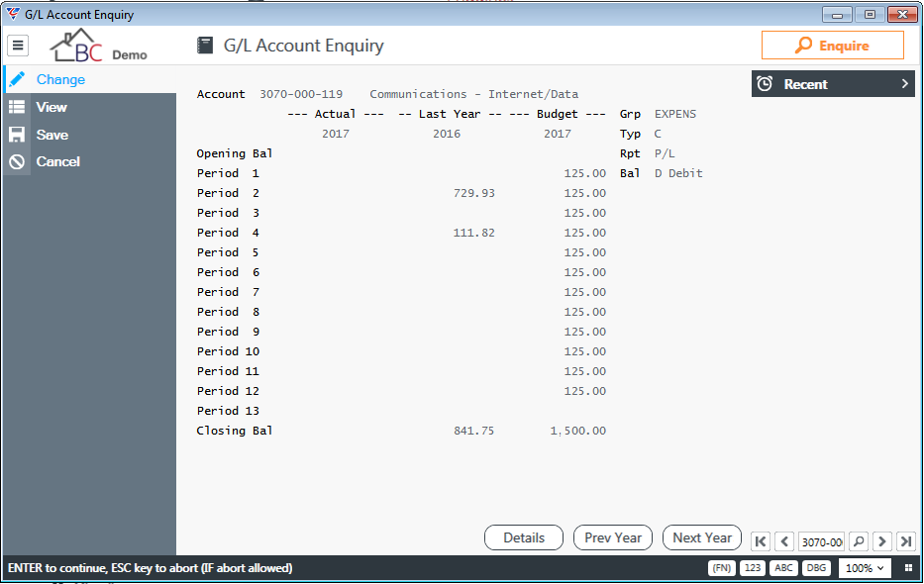Screen dimensions: 924x584
Task: Click the account number navigation field
Action: (821, 541)
